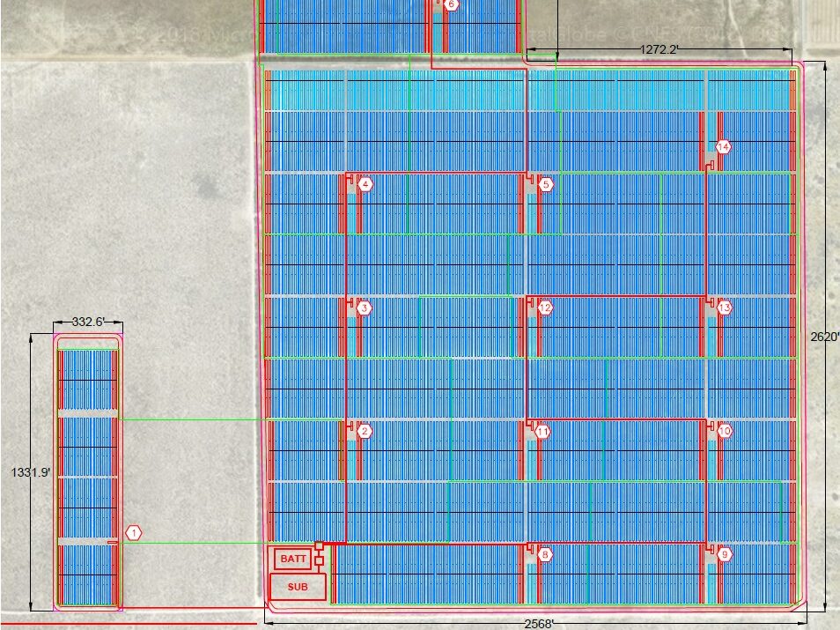
Task: Select the 332.6' dimension label
Action: click(x=86, y=322)
